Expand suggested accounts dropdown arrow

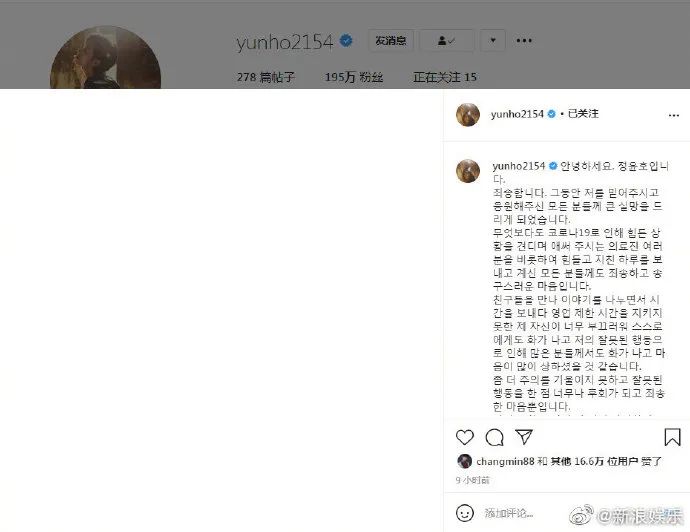pos(492,41)
